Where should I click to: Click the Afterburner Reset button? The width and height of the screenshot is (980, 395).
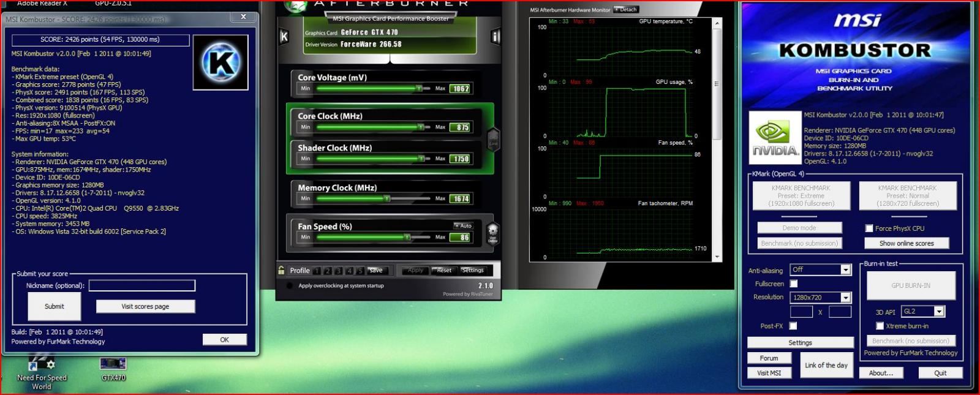pyautogui.click(x=444, y=270)
